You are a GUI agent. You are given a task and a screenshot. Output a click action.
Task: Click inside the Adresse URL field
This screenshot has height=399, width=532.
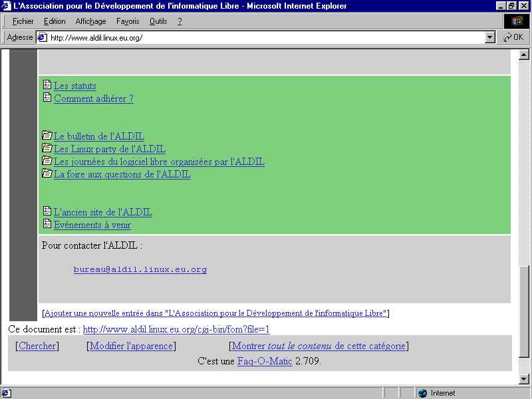point(266,37)
